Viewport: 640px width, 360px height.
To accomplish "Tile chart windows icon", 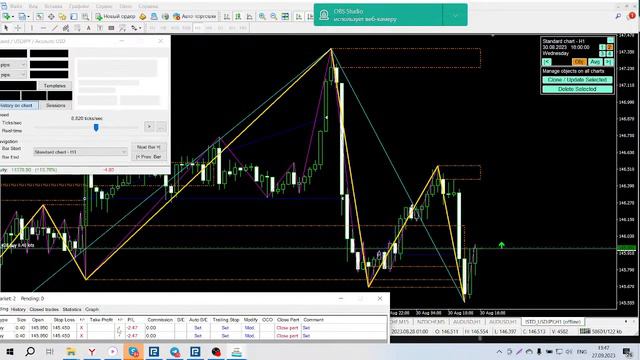I will coord(285,16).
